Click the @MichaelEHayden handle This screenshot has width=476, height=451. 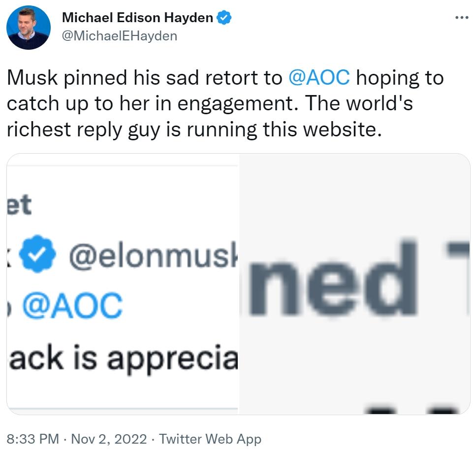pyautogui.click(x=119, y=35)
